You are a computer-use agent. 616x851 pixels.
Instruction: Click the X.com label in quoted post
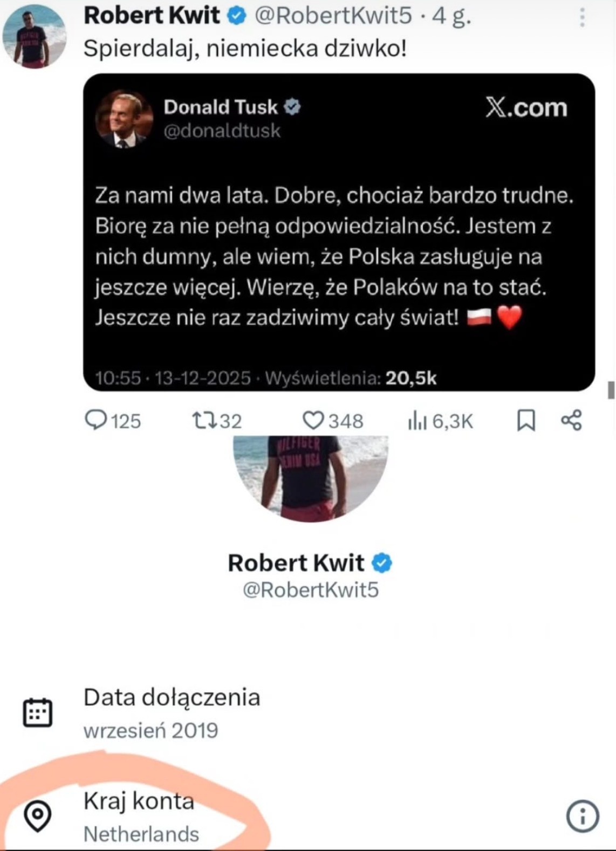526,108
